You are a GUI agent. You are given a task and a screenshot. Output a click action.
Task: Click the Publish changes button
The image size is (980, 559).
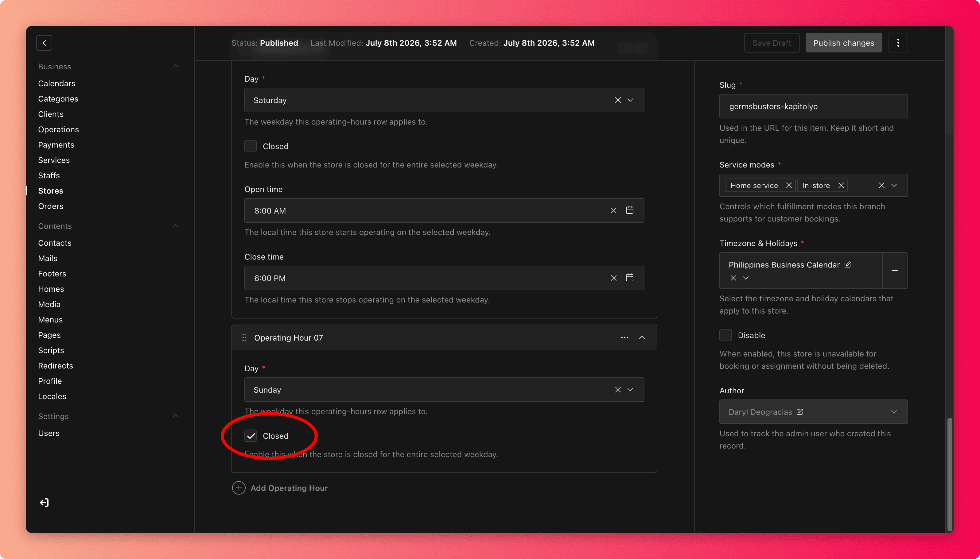(x=843, y=43)
